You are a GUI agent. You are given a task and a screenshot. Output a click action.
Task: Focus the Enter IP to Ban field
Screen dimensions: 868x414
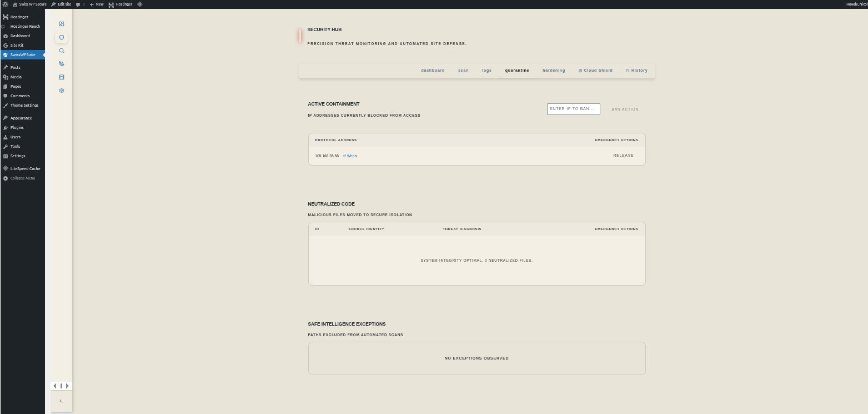pos(573,109)
